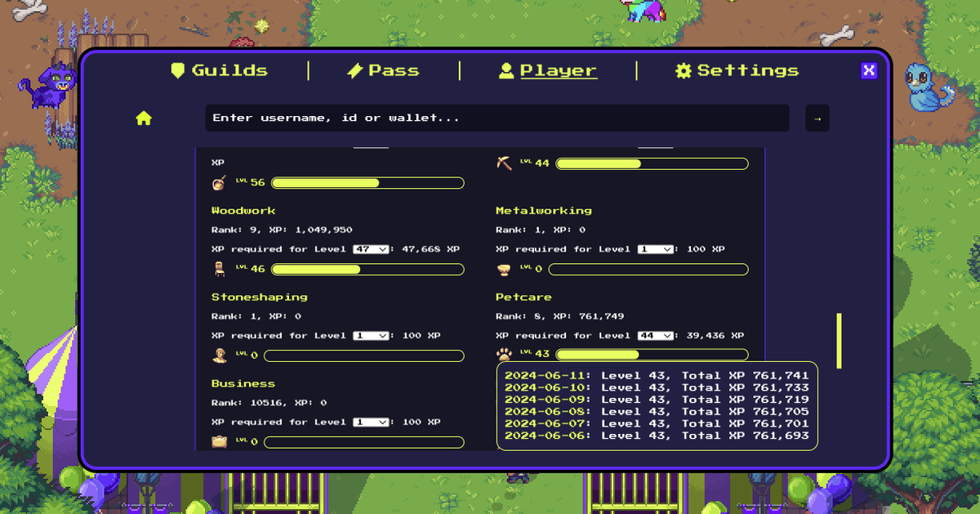Select the Stoneshaping skill heading

(x=260, y=297)
